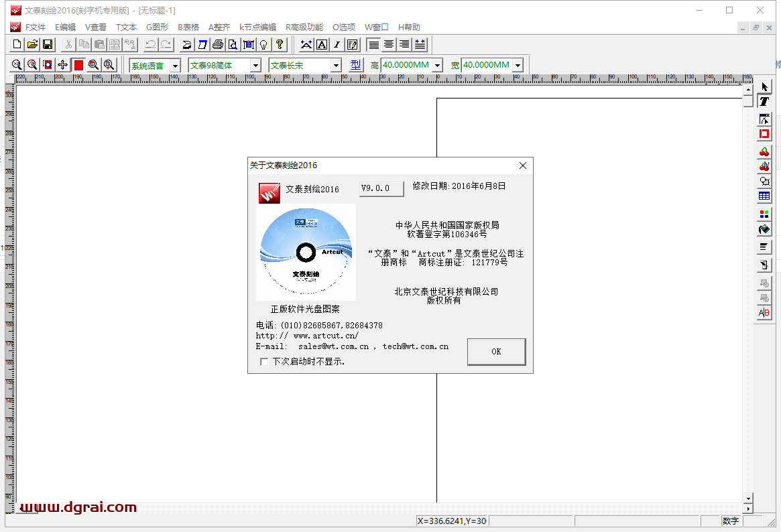Image resolution: width=781 pixels, height=532 pixels.
Task: Expand the 系统语言 dropdown
Action: [176, 66]
